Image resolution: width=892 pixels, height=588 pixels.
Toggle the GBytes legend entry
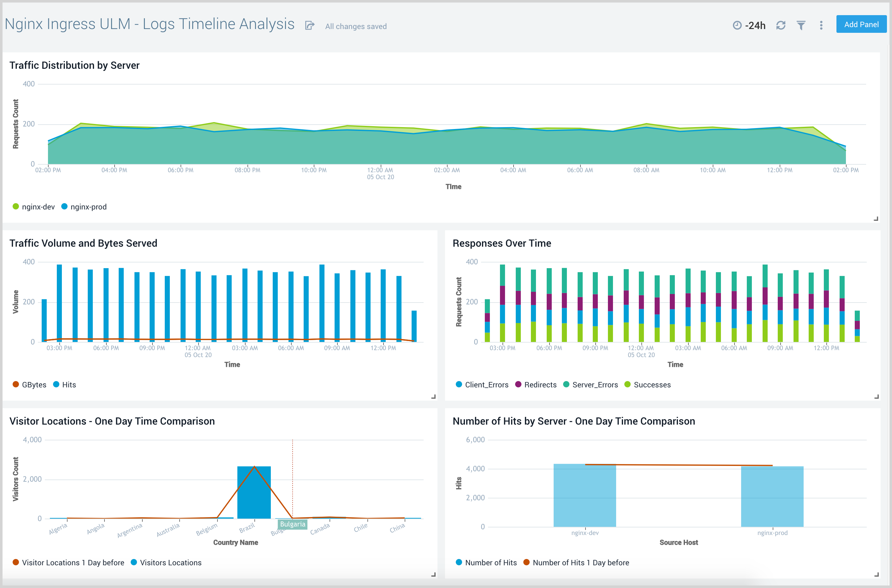click(x=30, y=384)
